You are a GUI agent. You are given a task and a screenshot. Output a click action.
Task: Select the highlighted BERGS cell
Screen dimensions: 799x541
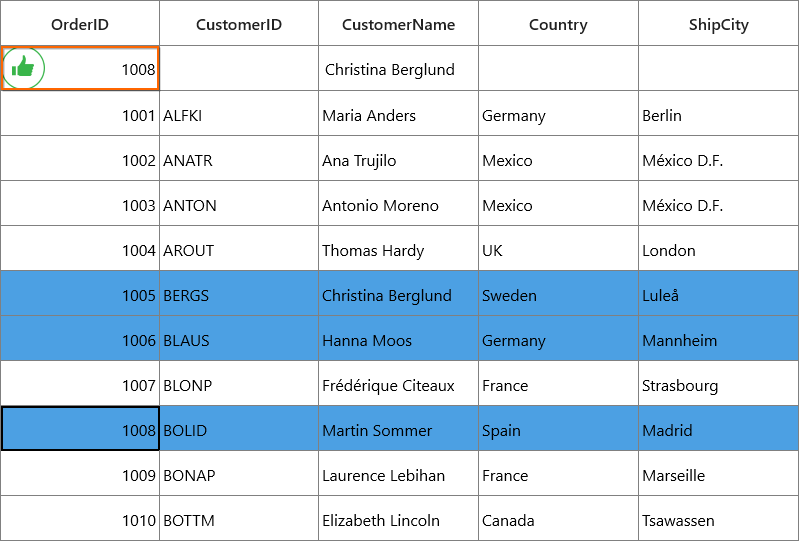(239, 293)
